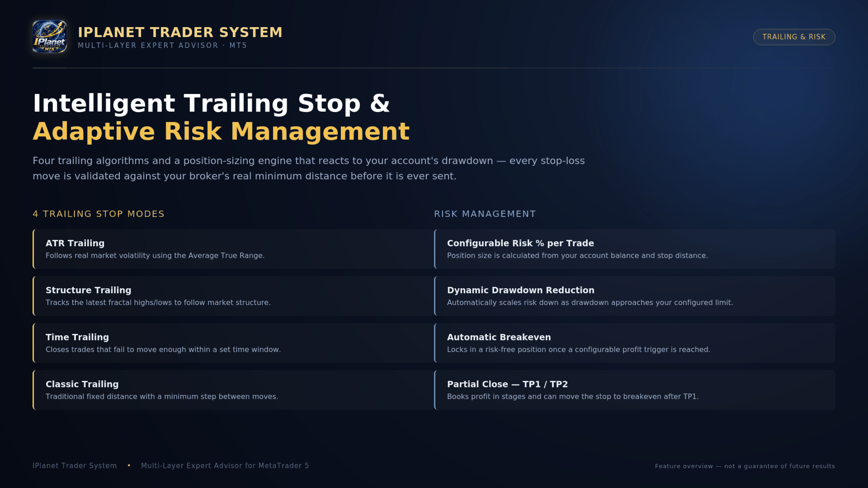Click the Adaptive Risk Management headline

coord(221,131)
